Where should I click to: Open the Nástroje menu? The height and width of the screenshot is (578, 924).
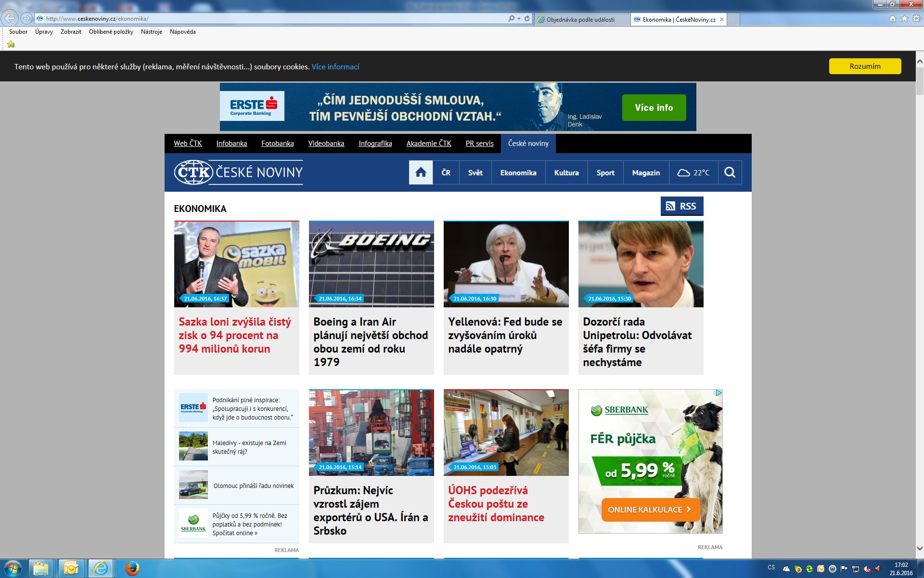[152, 32]
